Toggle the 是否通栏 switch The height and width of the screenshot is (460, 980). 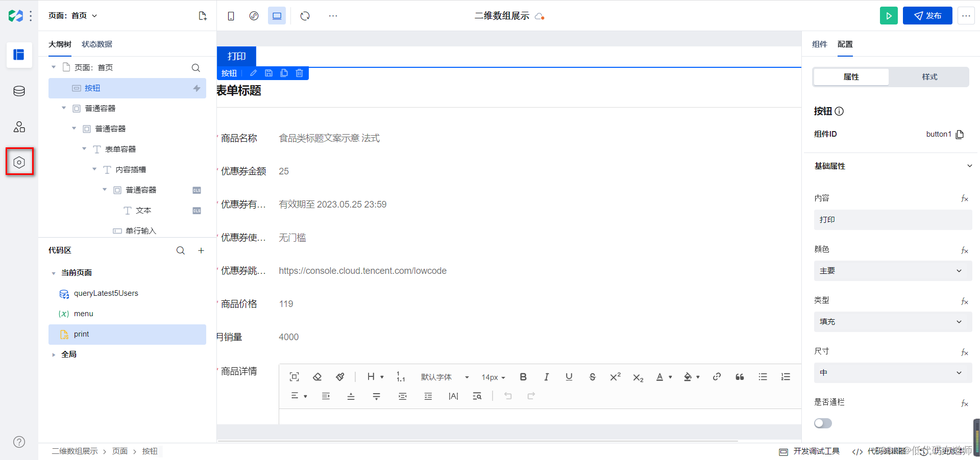[823, 423]
